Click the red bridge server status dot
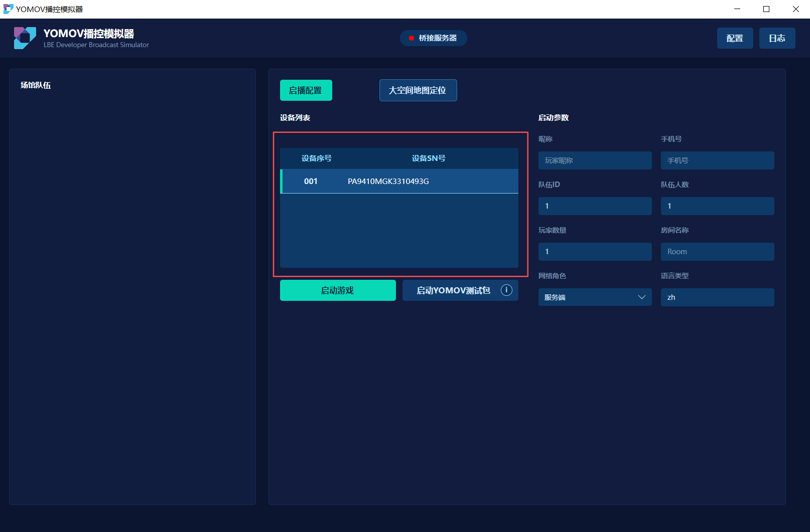810x532 pixels. click(x=412, y=38)
